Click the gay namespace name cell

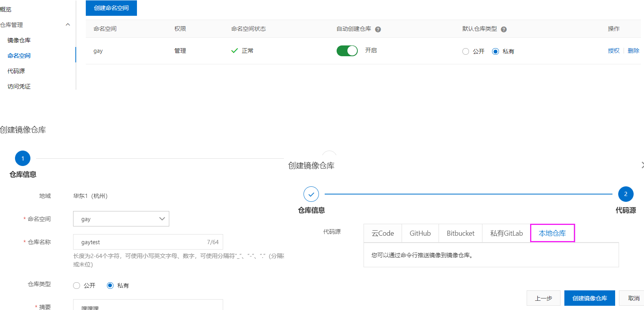click(x=98, y=51)
